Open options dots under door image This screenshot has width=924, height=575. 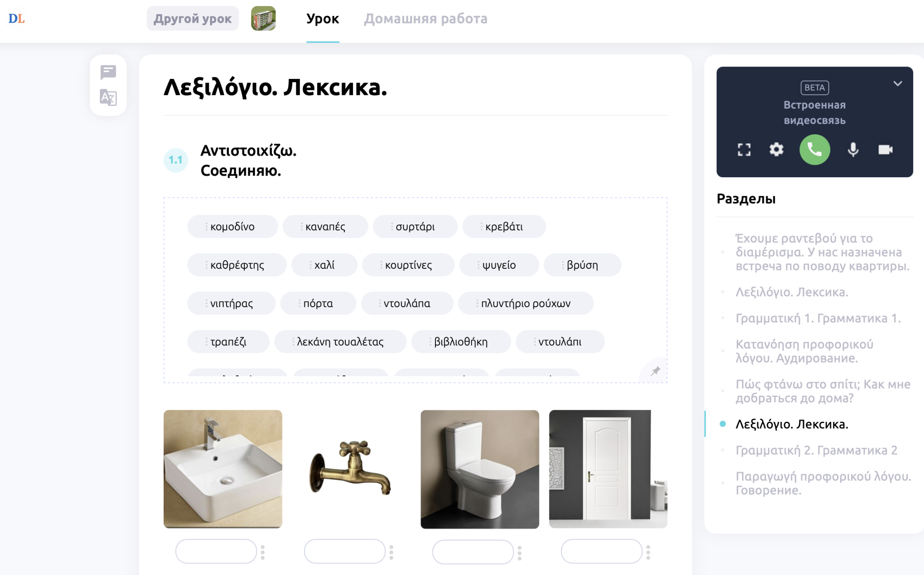coord(648,552)
